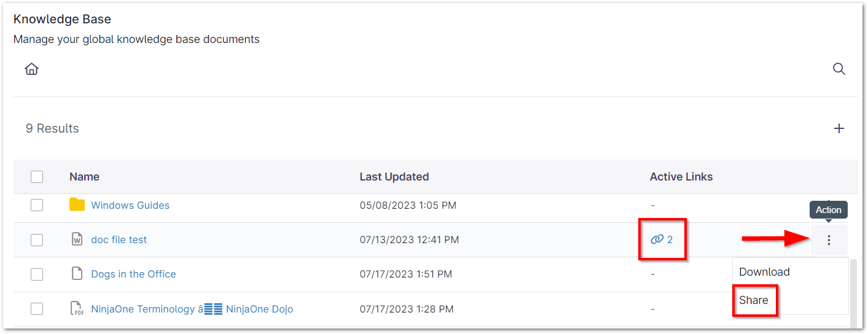
Task: Choose Download from the action menu
Action: coord(764,272)
